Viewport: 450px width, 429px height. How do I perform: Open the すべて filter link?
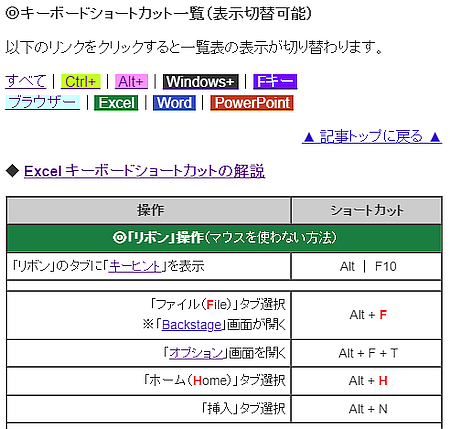point(26,81)
